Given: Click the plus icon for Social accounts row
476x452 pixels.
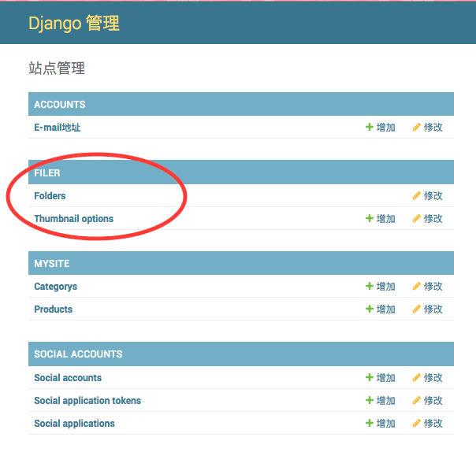Looking at the screenshot, I should coord(369,377).
